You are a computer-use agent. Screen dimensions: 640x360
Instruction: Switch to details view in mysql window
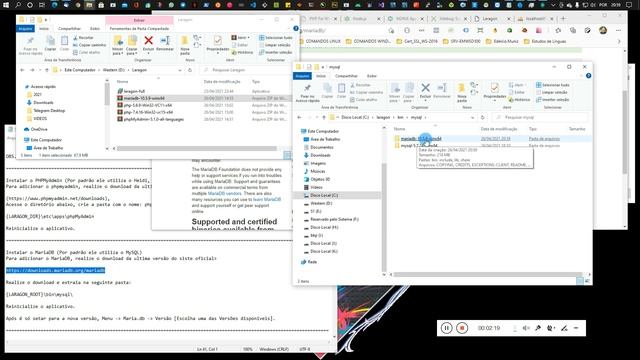(x=580, y=281)
